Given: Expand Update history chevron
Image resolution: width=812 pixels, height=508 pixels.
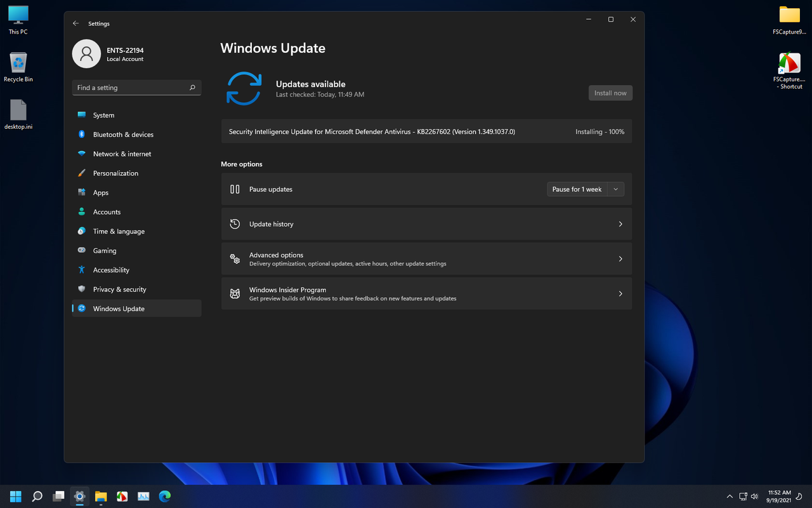Looking at the screenshot, I should coord(620,224).
